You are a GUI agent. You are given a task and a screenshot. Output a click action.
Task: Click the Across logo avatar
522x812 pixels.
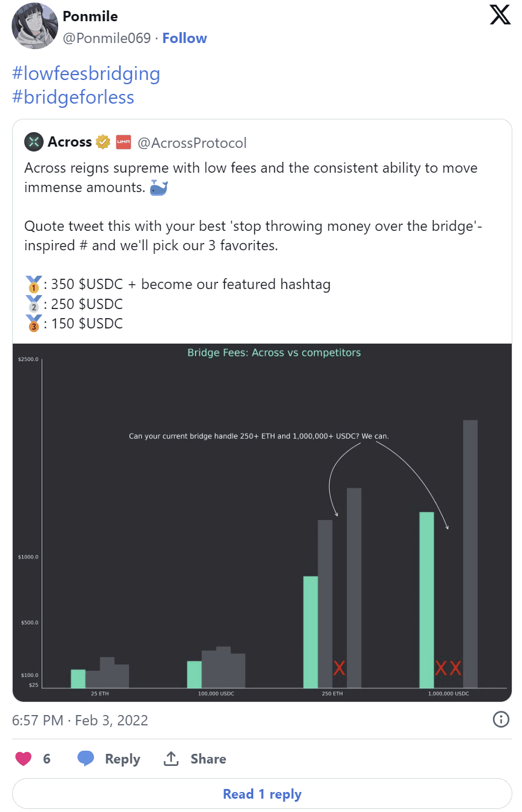pos(33,142)
